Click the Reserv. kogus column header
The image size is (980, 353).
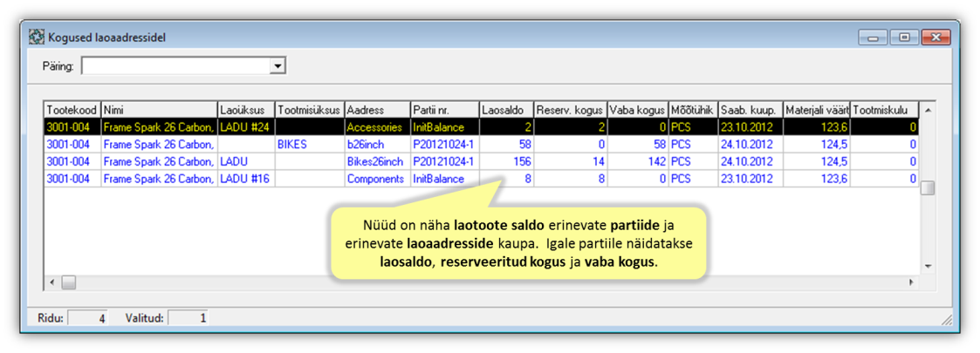(570, 109)
